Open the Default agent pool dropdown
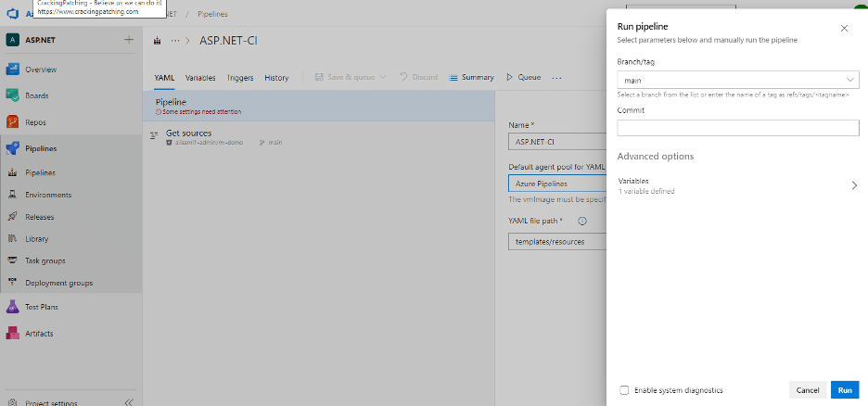 click(557, 184)
